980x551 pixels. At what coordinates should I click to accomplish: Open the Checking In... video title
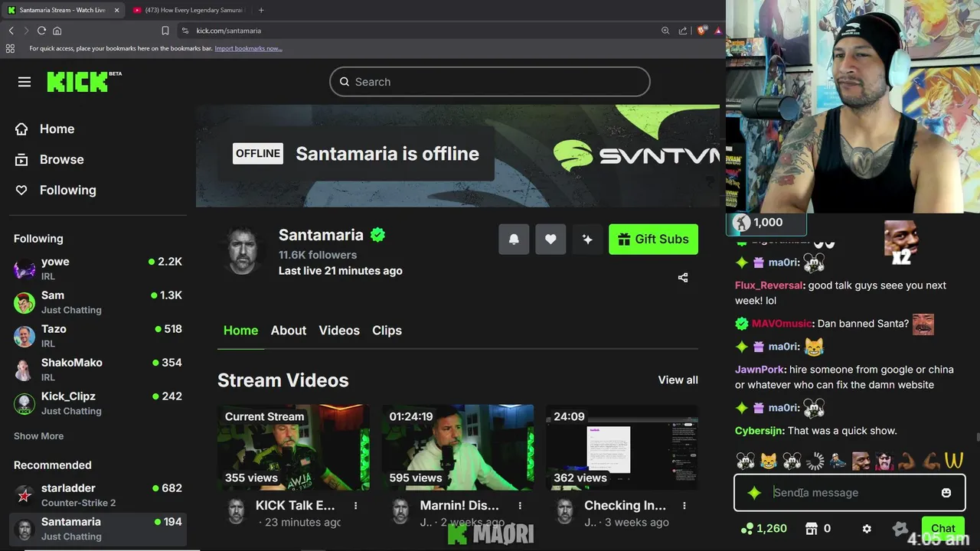pos(625,505)
